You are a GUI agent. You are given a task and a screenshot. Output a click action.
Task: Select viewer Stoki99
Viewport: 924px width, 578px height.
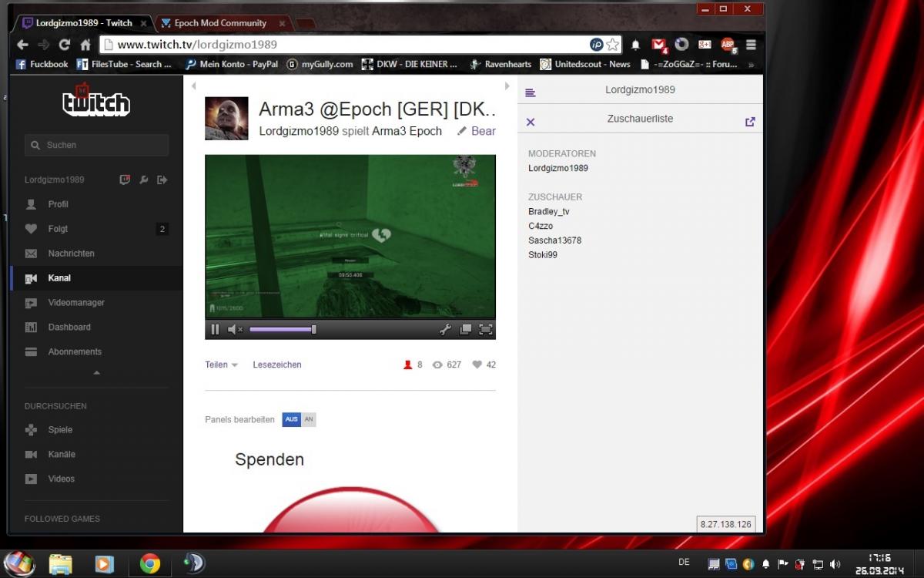543,254
